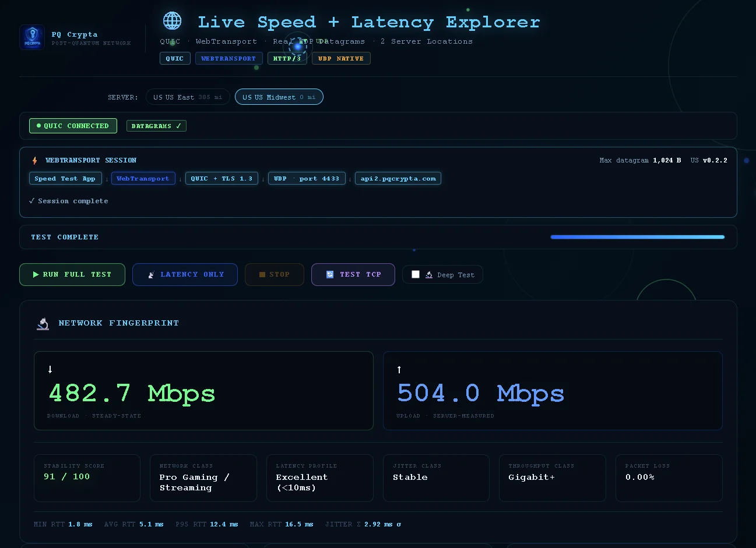Click the QUIC + TLS 1.3 chip

click(x=221, y=179)
